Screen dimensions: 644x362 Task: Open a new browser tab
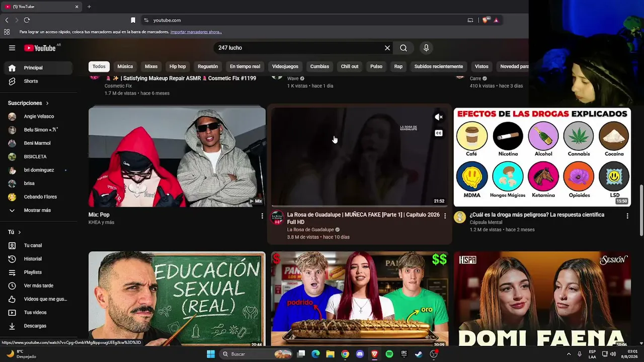pyautogui.click(x=89, y=7)
